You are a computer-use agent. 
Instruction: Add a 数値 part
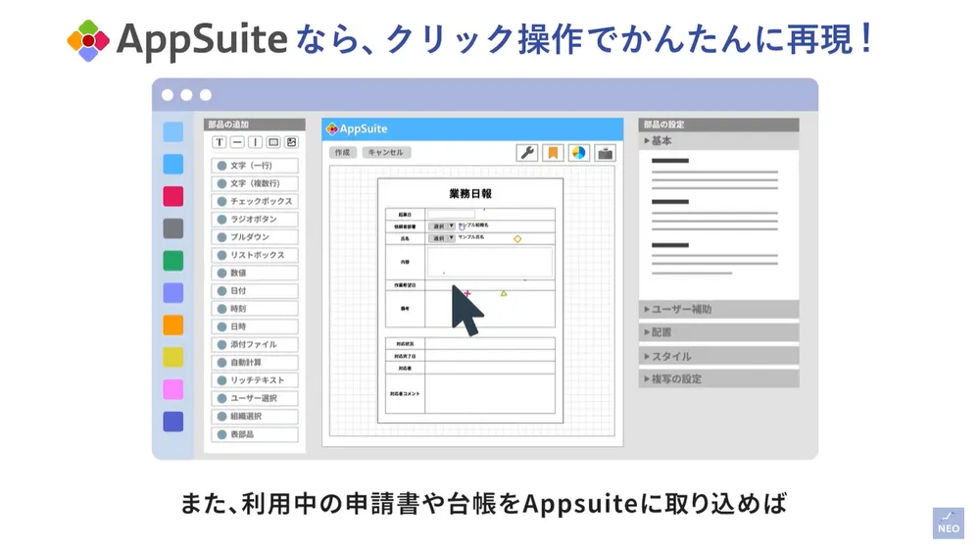[255, 274]
